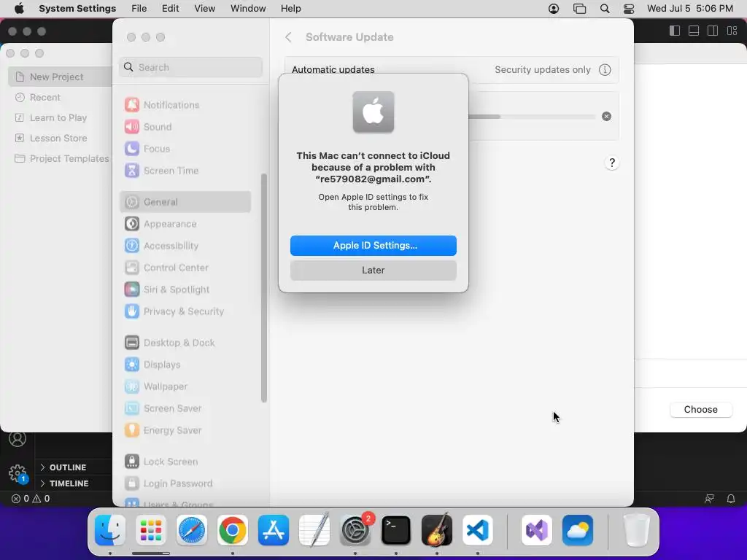Viewport: 747px width, 560px height.
Task: Open Siri & Spotlight settings
Action: (x=185, y=289)
